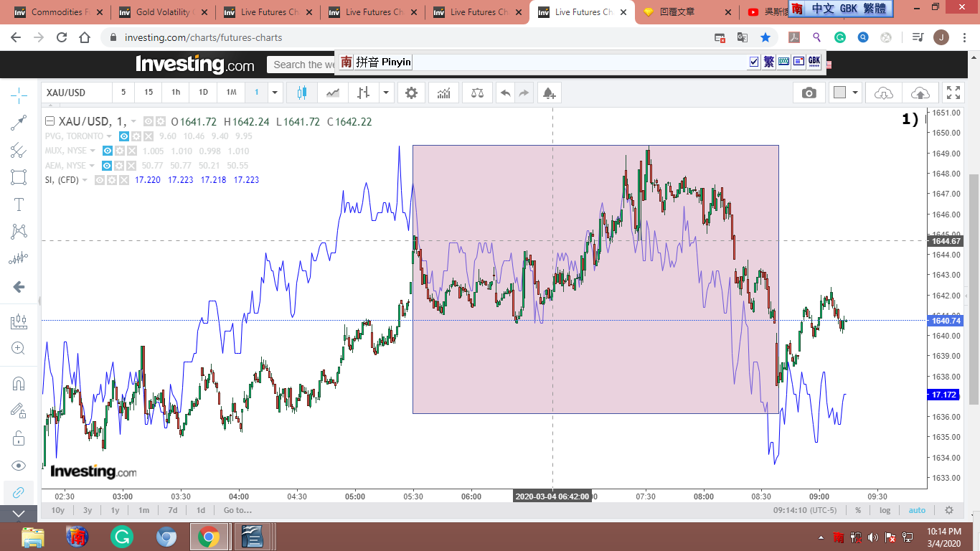Click the XAU/USD symbol input field
The width and height of the screenshot is (980, 551).
pos(75,93)
